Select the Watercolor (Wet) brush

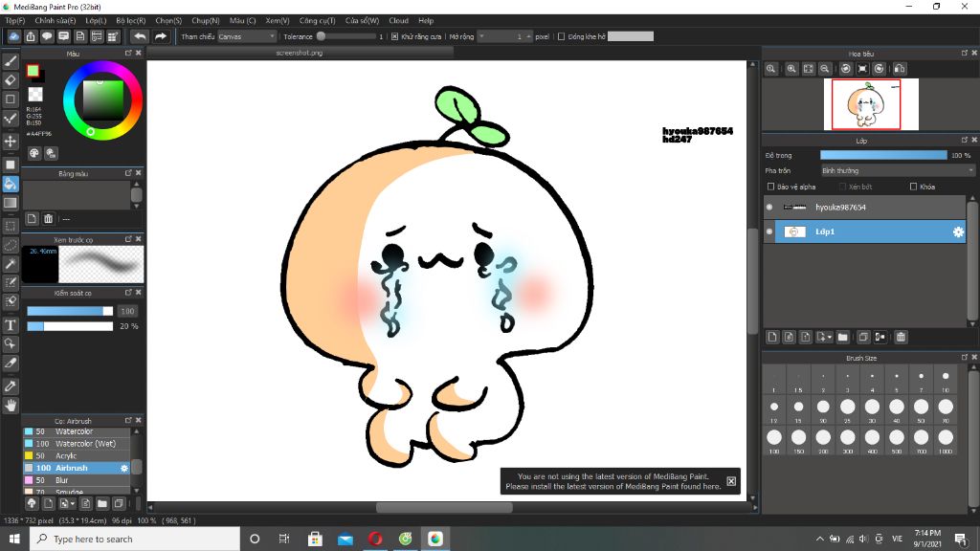click(x=77, y=444)
